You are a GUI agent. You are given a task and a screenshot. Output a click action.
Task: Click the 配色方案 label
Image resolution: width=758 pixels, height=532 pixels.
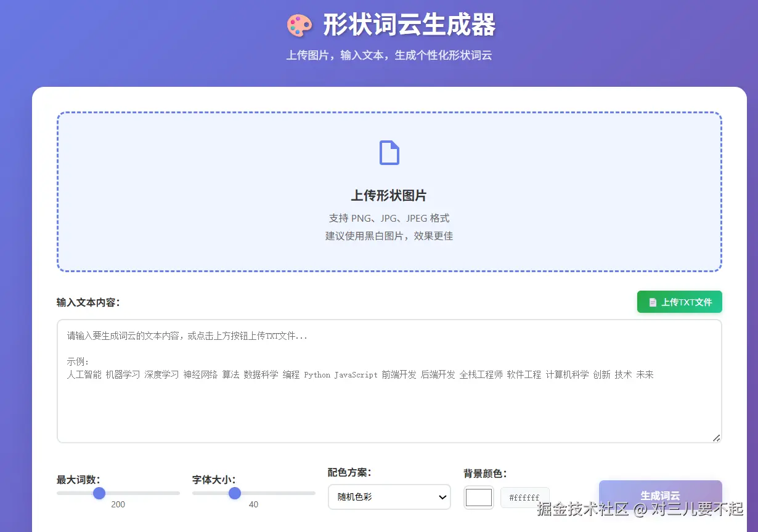(x=349, y=472)
